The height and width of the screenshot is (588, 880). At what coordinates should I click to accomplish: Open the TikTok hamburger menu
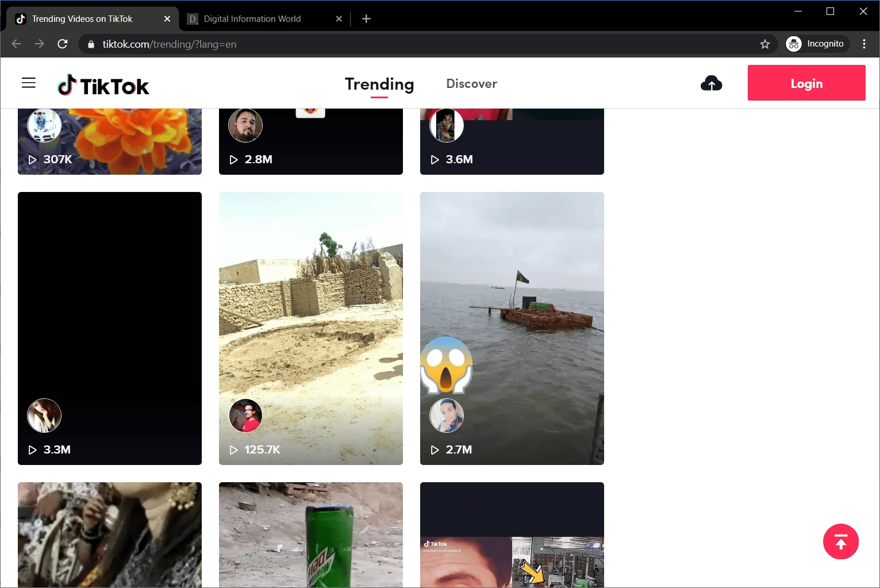(29, 83)
